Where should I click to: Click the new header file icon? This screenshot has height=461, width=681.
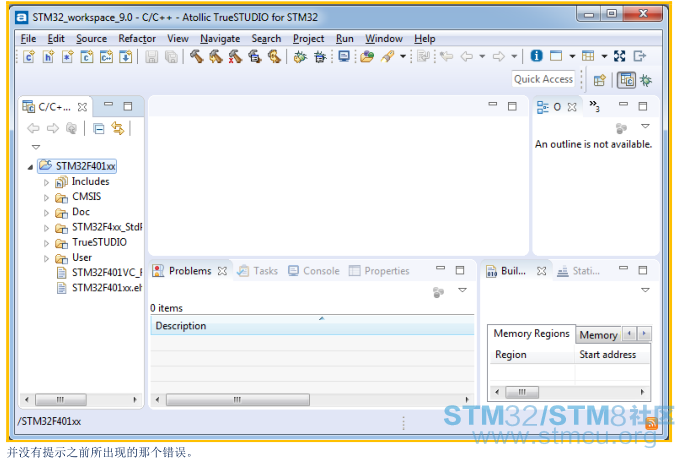click(48, 56)
